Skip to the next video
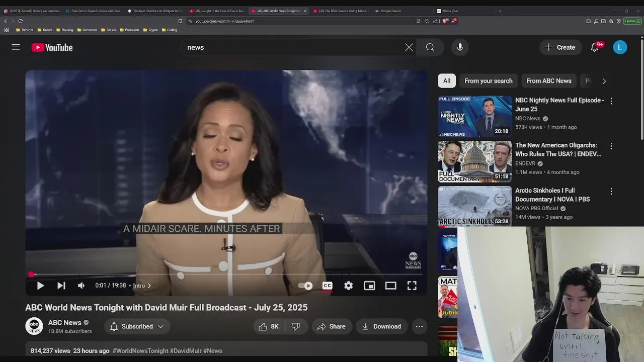644x362 pixels. click(x=61, y=286)
